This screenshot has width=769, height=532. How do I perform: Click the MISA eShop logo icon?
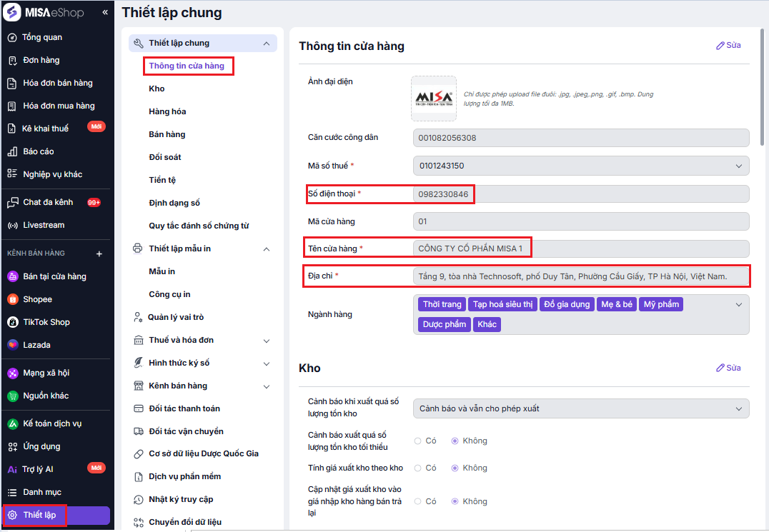click(x=11, y=12)
